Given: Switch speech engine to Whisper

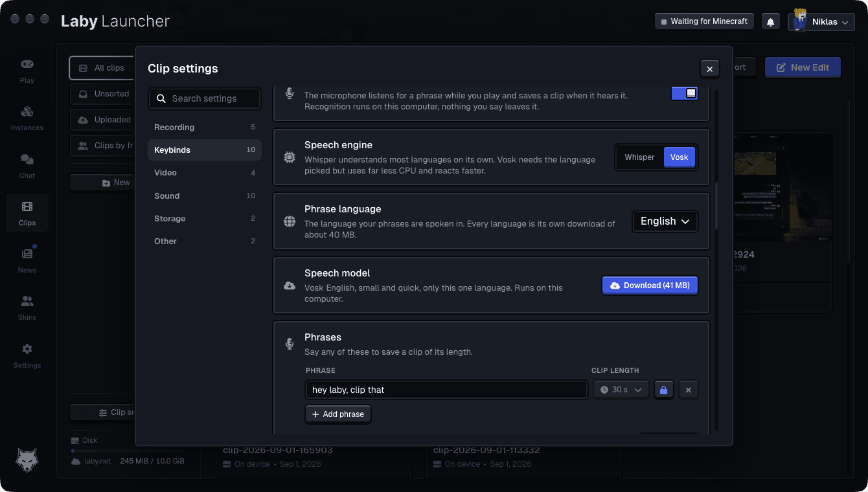Looking at the screenshot, I should [639, 157].
